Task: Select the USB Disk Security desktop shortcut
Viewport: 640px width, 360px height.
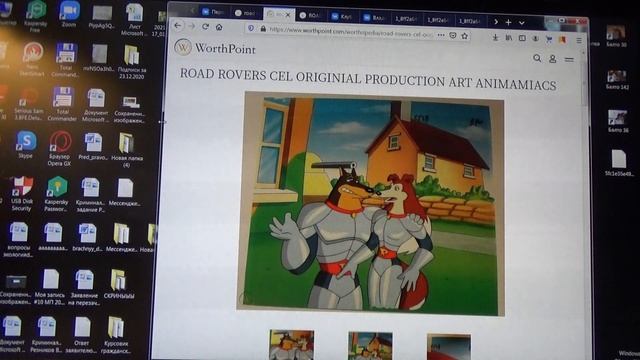Action: pos(22,193)
